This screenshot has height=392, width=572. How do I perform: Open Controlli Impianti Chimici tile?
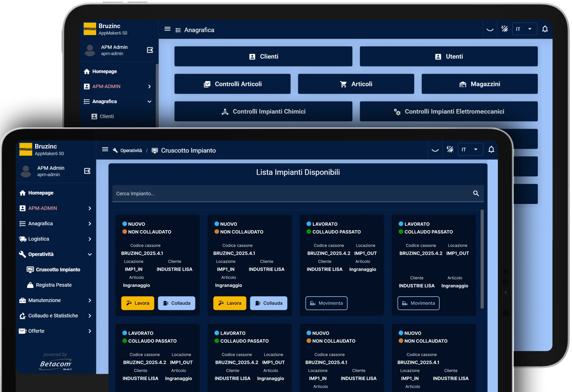click(x=263, y=111)
